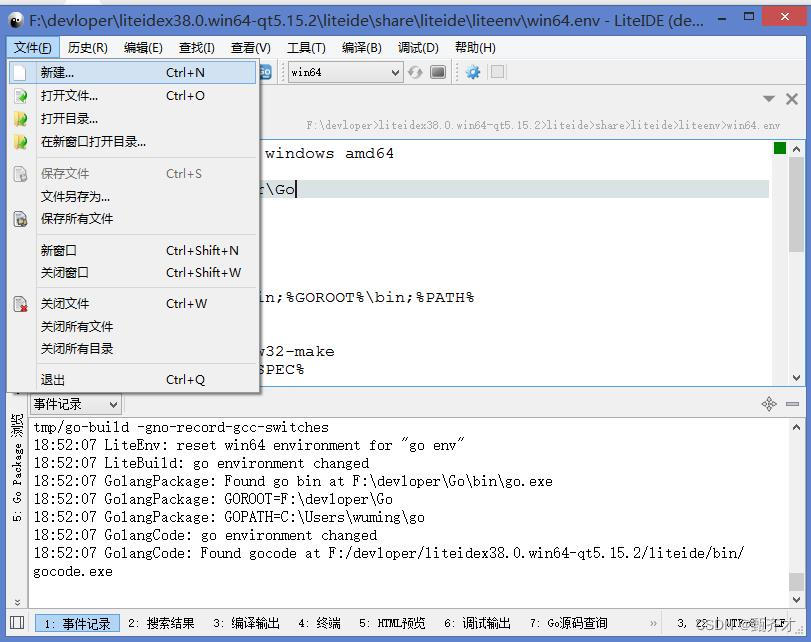
Task: Open the 调试(D) menu
Action: [x=418, y=48]
